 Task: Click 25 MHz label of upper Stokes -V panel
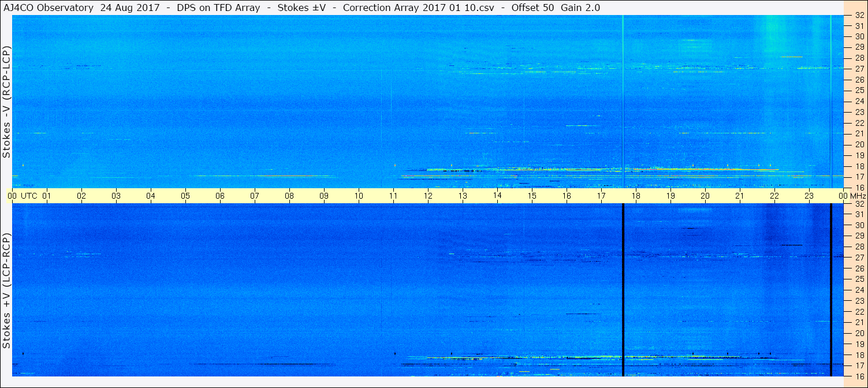(859, 91)
